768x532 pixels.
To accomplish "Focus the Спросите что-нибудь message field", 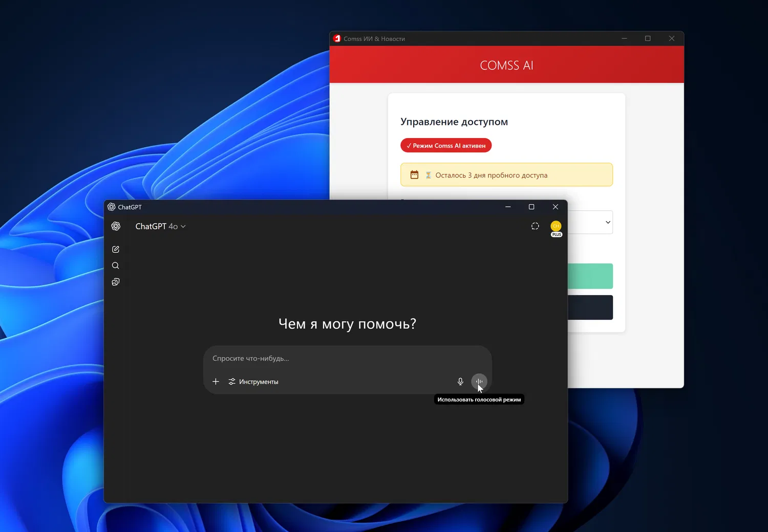I will pos(348,359).
